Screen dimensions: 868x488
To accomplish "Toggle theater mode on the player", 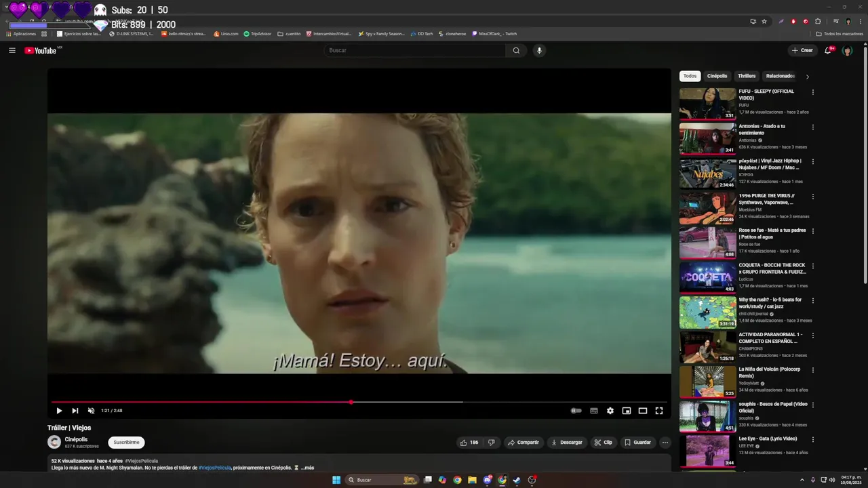I will (643, 411).
